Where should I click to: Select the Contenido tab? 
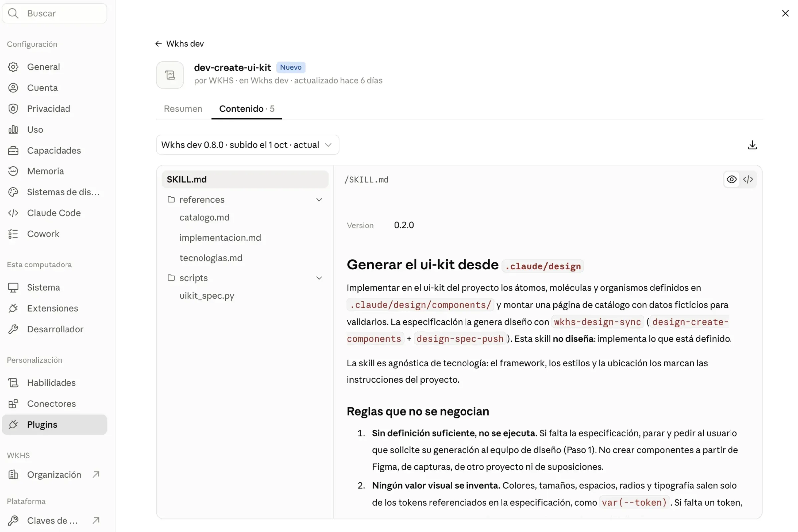coord(247,109)
